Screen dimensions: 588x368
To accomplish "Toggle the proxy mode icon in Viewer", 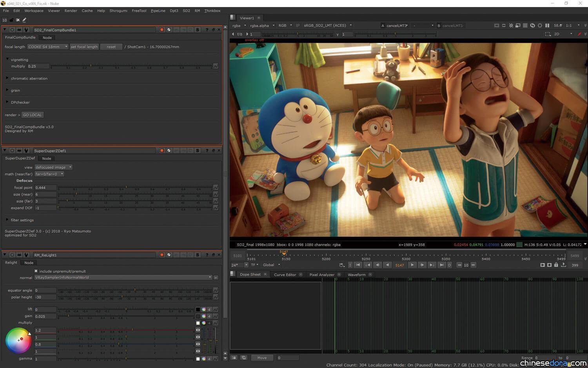I will [x=518, y=26].
